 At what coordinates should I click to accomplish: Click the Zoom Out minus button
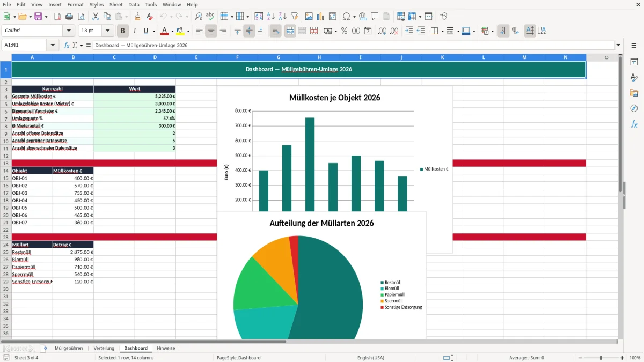[x=580, y=358]
